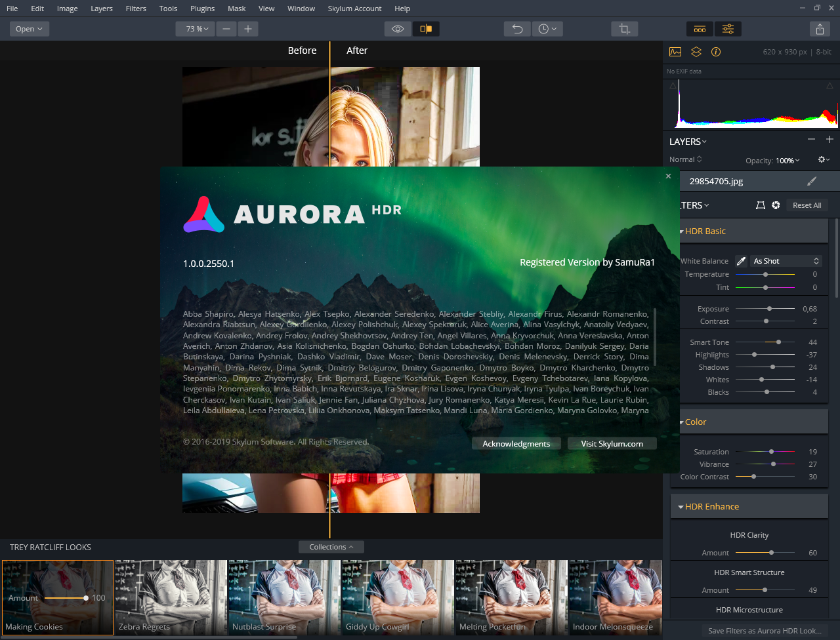Open the LAYERS header dropdown

point(688,142)
